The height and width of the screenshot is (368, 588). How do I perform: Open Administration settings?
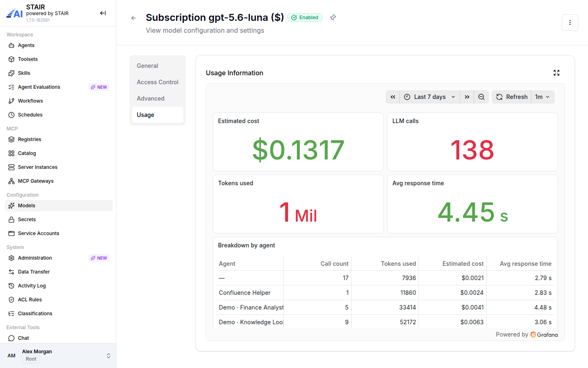[59, 258]
